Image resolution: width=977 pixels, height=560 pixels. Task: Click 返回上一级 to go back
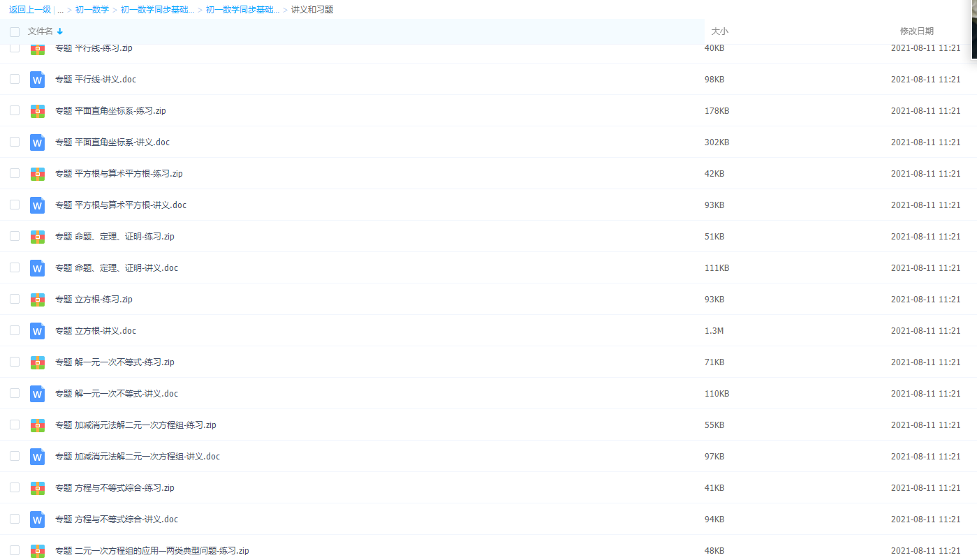click(30, 10)
